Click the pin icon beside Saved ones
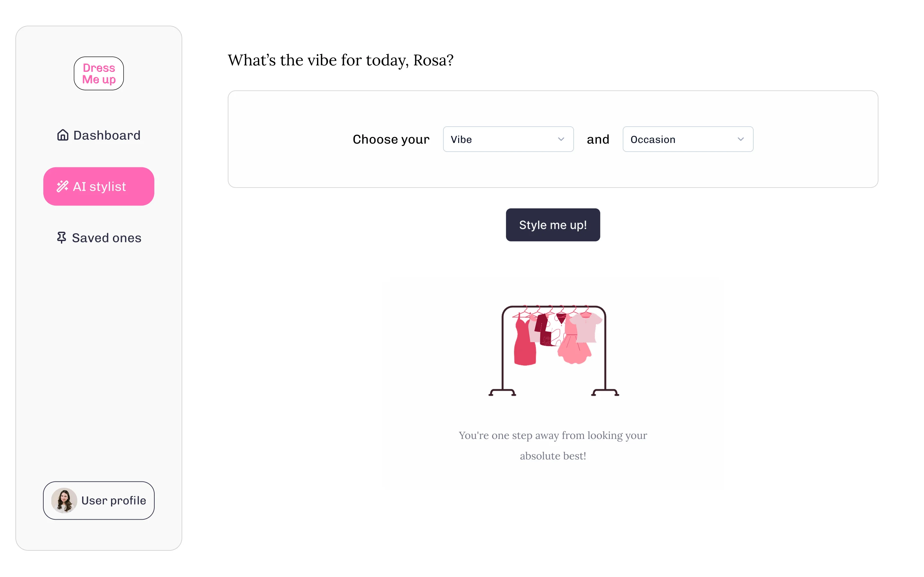This screenshot has width=924, height=577. point(62,238)
